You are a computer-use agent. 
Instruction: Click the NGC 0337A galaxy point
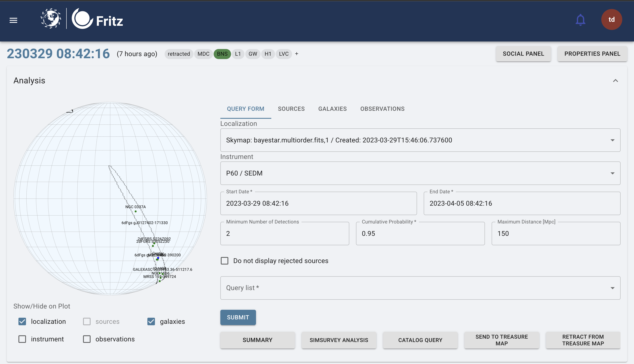click(x=136, y=212)
